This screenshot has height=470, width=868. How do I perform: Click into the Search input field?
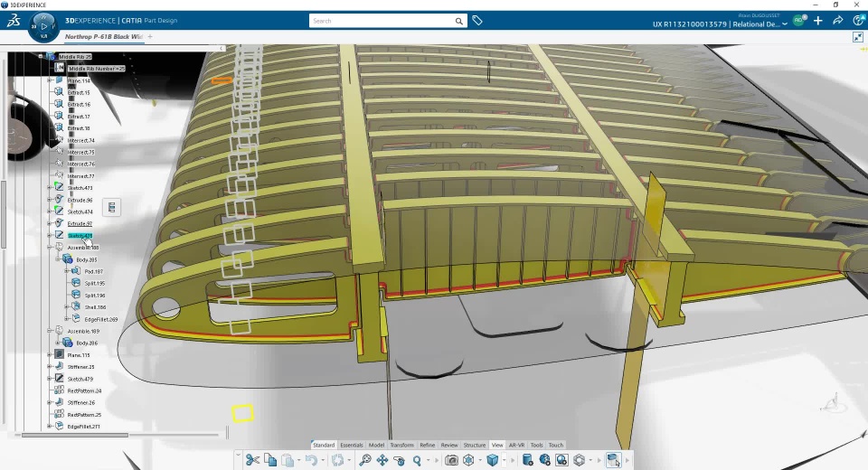tap(382, 21)
